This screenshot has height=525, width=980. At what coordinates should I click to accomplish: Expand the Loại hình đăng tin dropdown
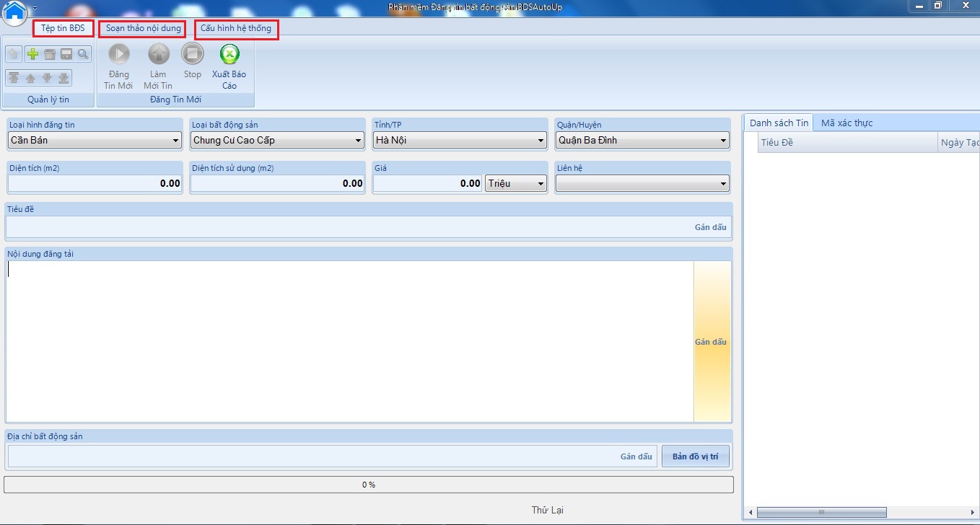(x=176, y=141)
